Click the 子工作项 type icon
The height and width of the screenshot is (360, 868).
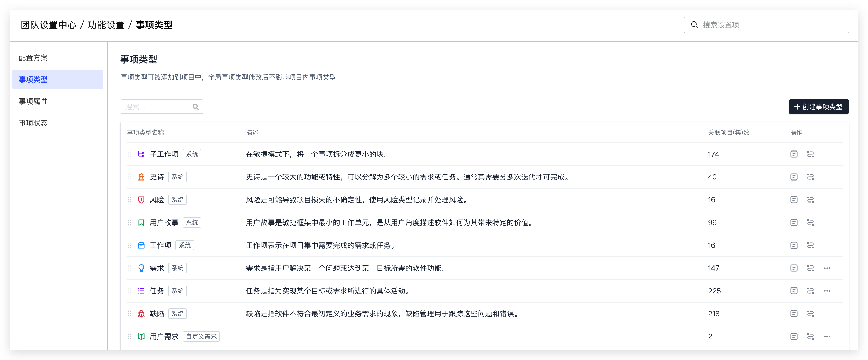coord(141,154)
